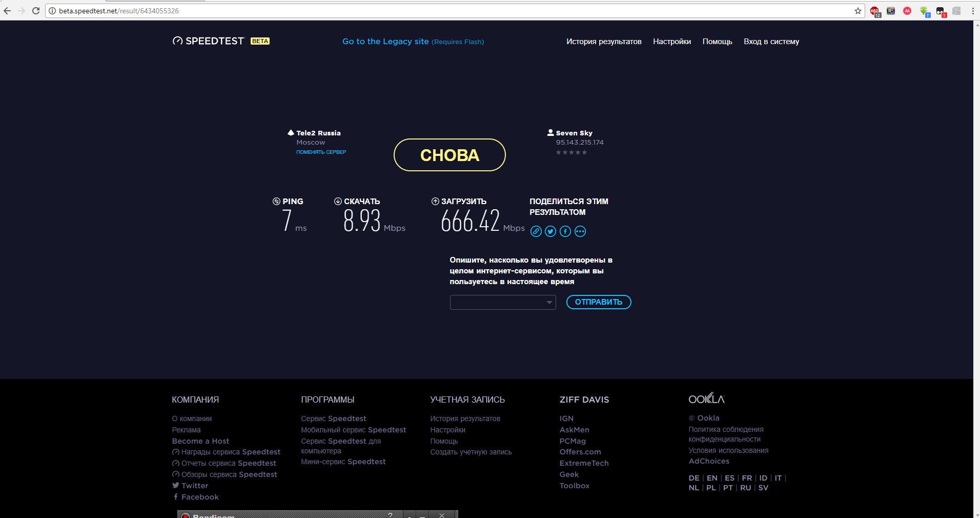Open Реклама footer link
This screenshot has height=518, width=980.
(x=186, y=430)
